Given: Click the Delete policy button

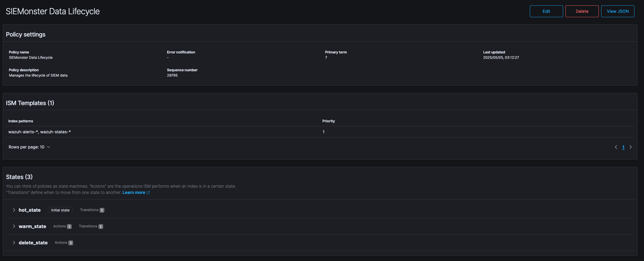Looking at the screenshot, I should pos(582,11).
